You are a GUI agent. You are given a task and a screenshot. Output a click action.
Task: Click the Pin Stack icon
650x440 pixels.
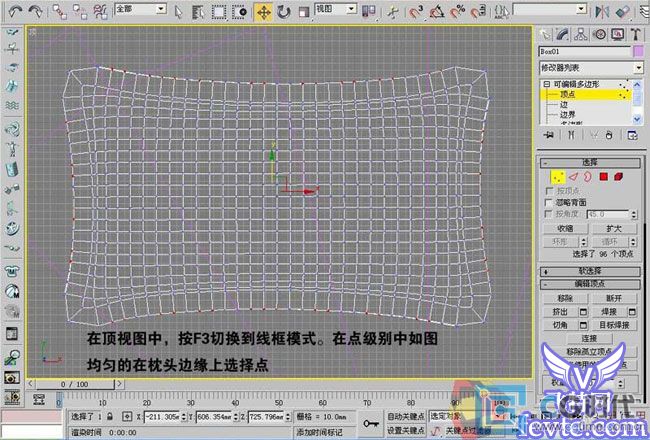[x=550, y=135]
